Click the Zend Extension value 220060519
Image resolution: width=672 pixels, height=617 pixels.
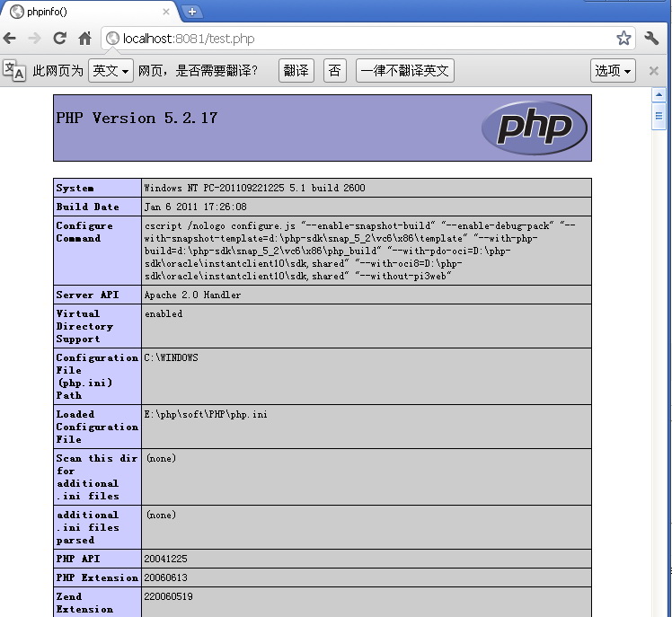(x=168, y=596)
